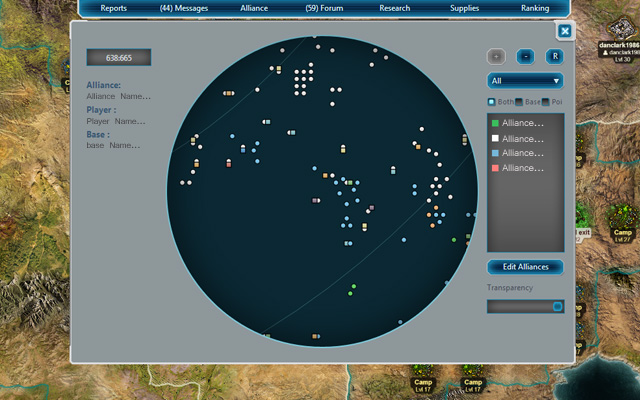Select the blue alliance list entry

524,153
